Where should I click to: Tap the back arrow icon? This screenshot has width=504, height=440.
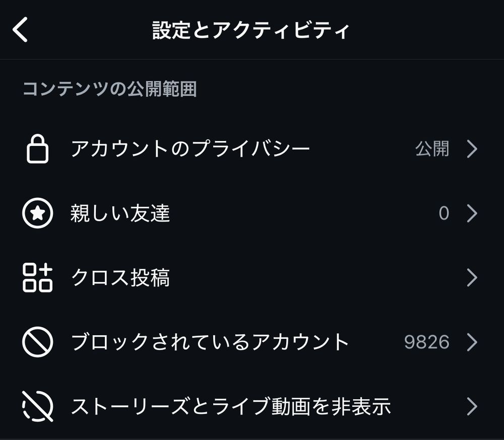click(21, 30)
